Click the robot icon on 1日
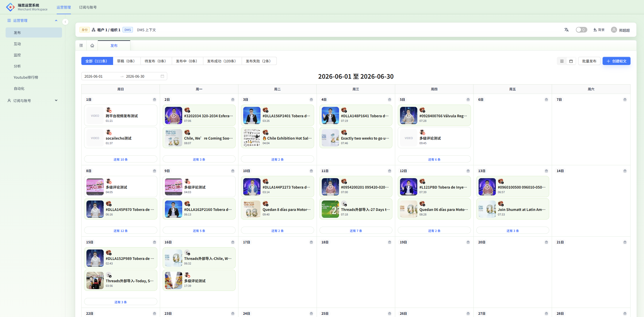The height and width of the screenshot is (317, 644). coord(155,100)
